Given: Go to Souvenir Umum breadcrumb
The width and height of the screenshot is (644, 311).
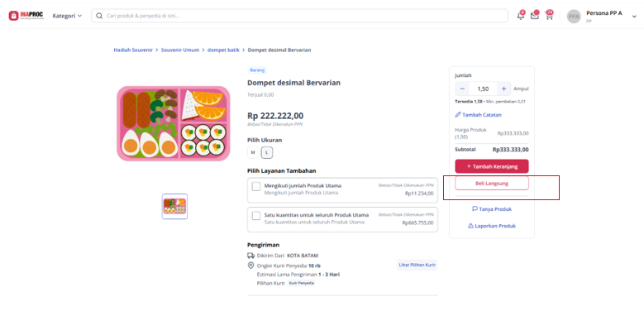Looking at the screenshot, I should click(x=180, y=50).
